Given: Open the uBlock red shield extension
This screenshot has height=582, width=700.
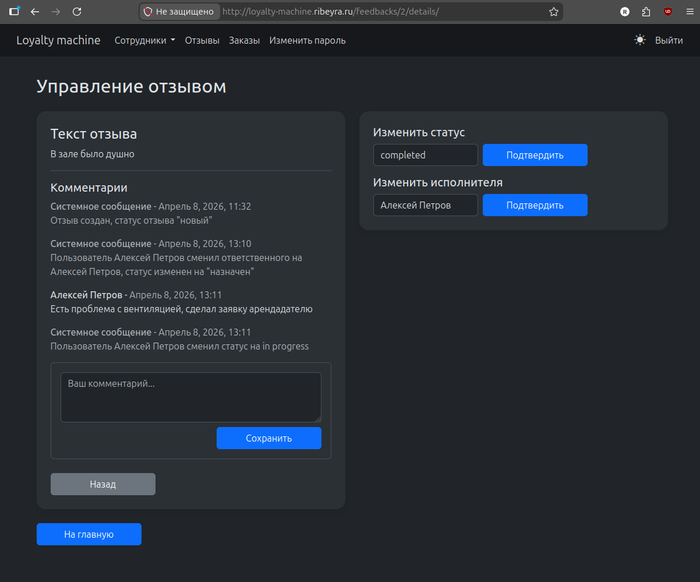Looking at the screenshot, I should [667, 12].
